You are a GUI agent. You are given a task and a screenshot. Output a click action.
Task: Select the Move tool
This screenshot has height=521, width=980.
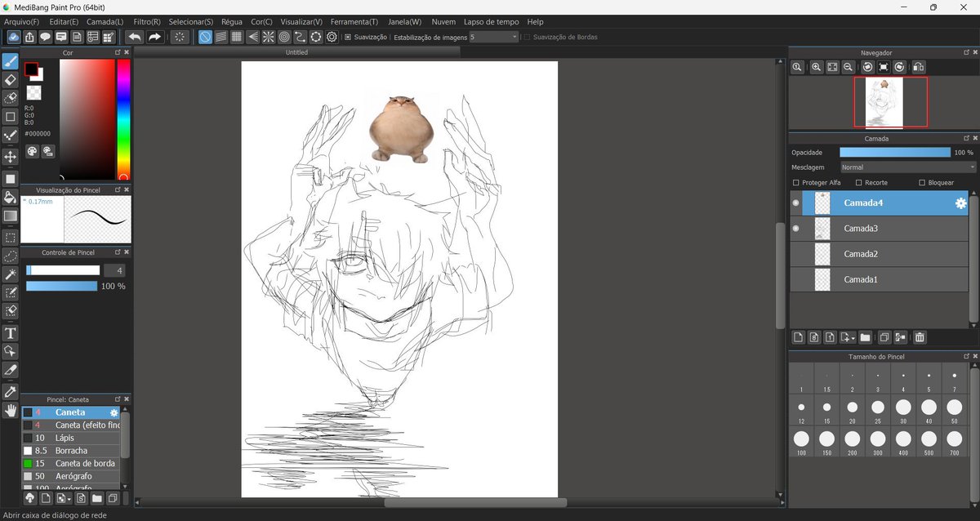coord(11,157)
